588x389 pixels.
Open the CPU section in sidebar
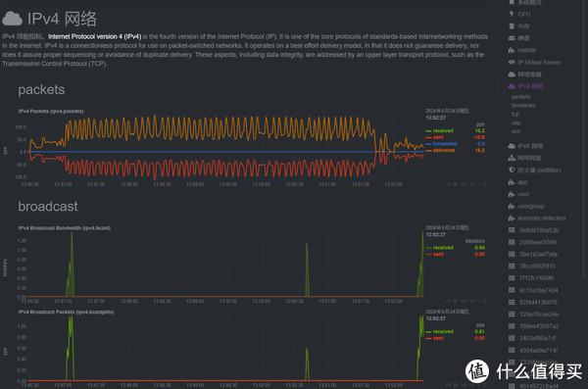click(524, 14)
